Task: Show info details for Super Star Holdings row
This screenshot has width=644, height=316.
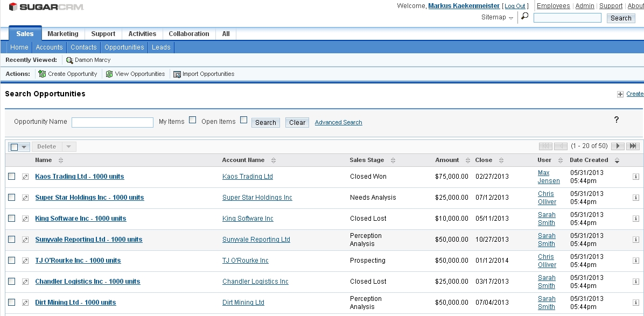Action: (636, 198)
